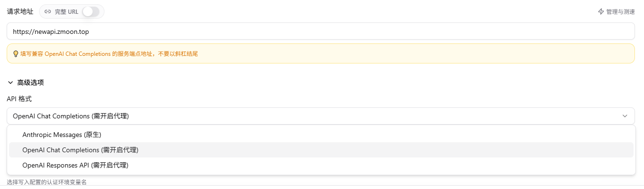Click into the newapi.zmoon.top address field

(x=321, y=31)
